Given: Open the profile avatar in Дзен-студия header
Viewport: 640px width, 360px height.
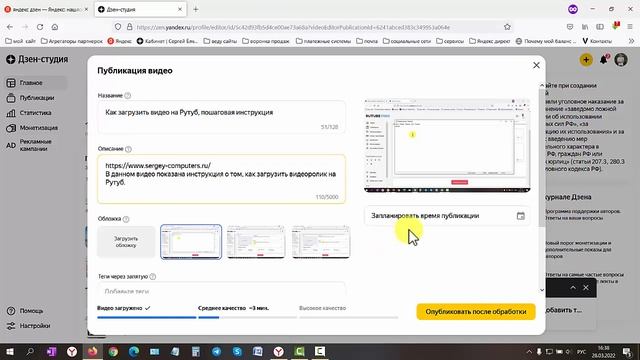Looking at the screenshot, I should click(x=621, y=60).
